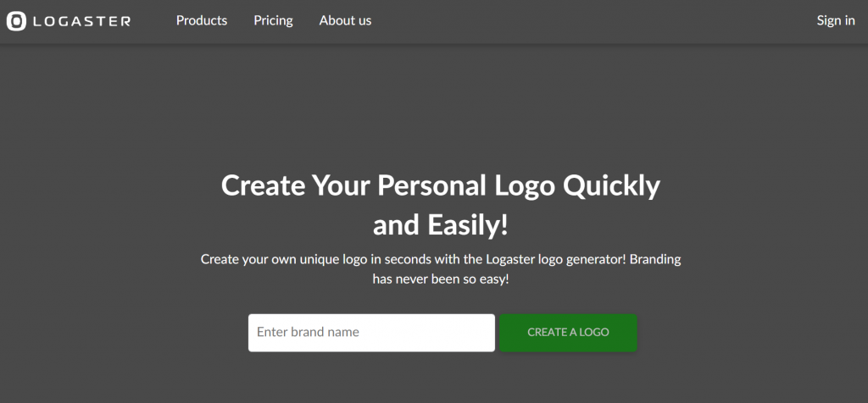868x403 pixels.
Task: Click the Sign in link
Action: click(835, 20)
